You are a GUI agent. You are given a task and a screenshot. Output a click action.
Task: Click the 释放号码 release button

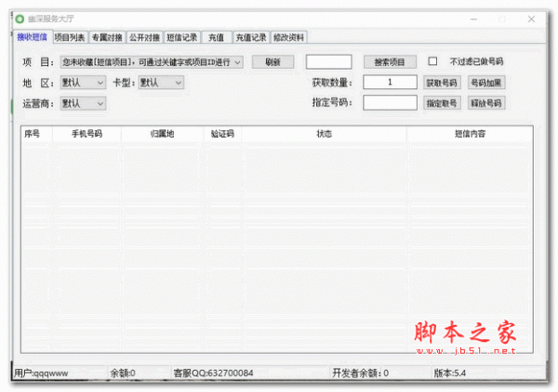[486, 103]
